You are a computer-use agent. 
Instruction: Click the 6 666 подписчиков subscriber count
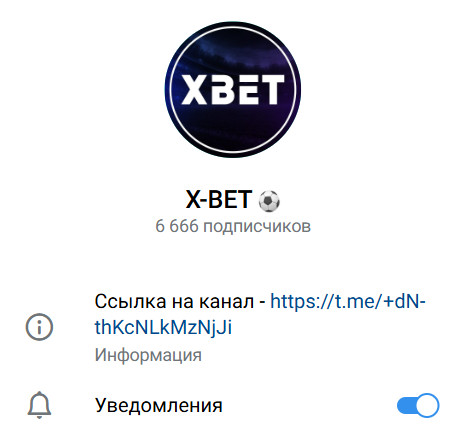tap(233, 226)
